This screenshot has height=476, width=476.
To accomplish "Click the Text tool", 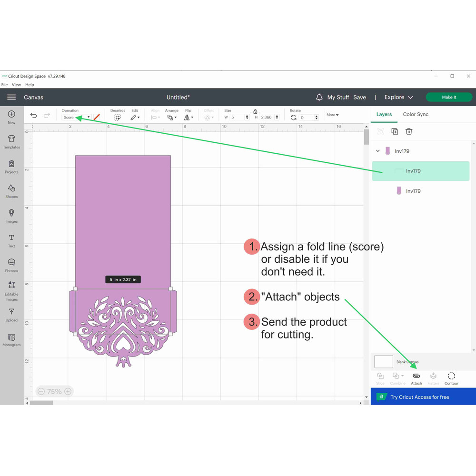I will click(11, 240).
